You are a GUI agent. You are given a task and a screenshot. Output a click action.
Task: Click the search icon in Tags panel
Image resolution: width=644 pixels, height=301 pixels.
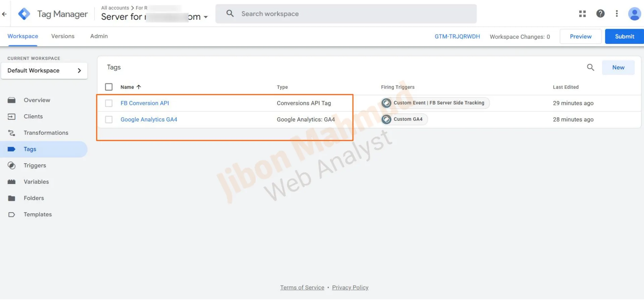(590, 67)
